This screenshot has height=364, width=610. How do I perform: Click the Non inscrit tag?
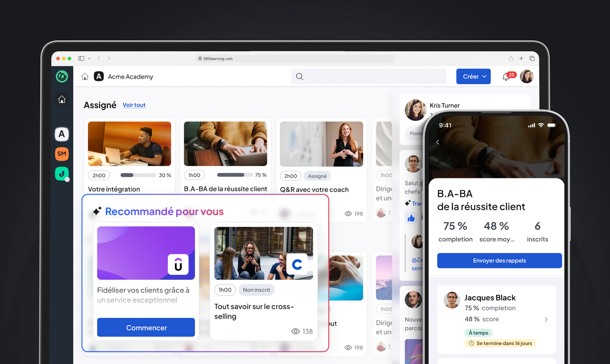point(256,290)
